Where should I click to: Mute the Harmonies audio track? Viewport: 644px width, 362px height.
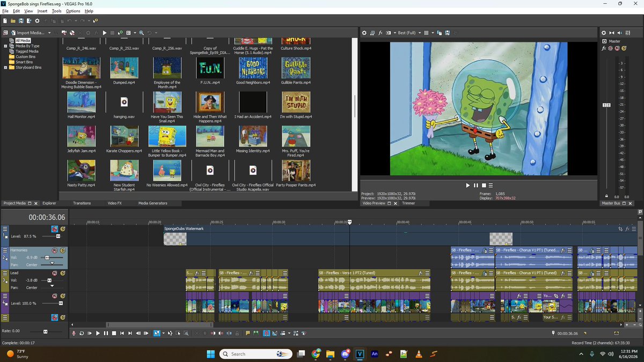point(55,250)
